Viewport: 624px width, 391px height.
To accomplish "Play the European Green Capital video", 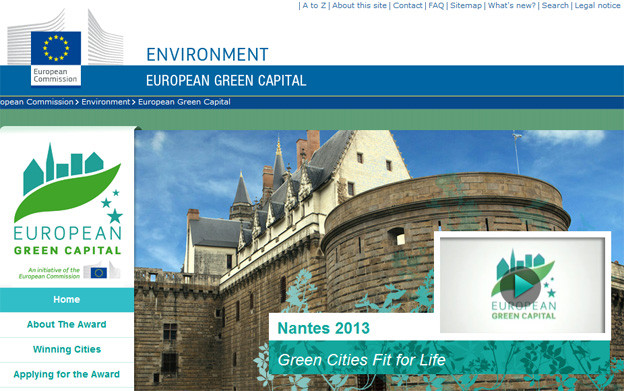I will tap(520, 286).
